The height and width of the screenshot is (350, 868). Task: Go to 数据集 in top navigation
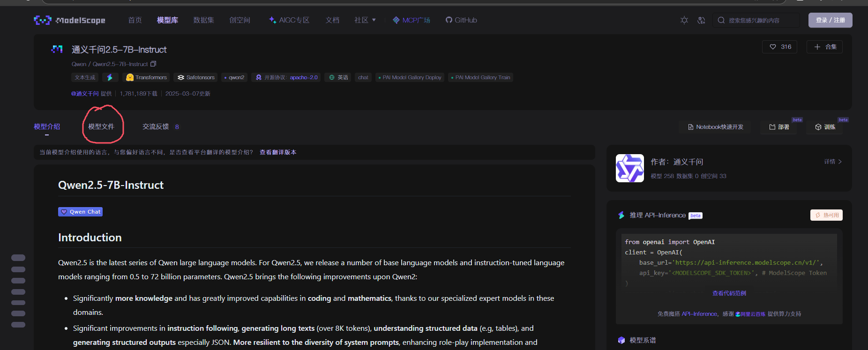204,20
